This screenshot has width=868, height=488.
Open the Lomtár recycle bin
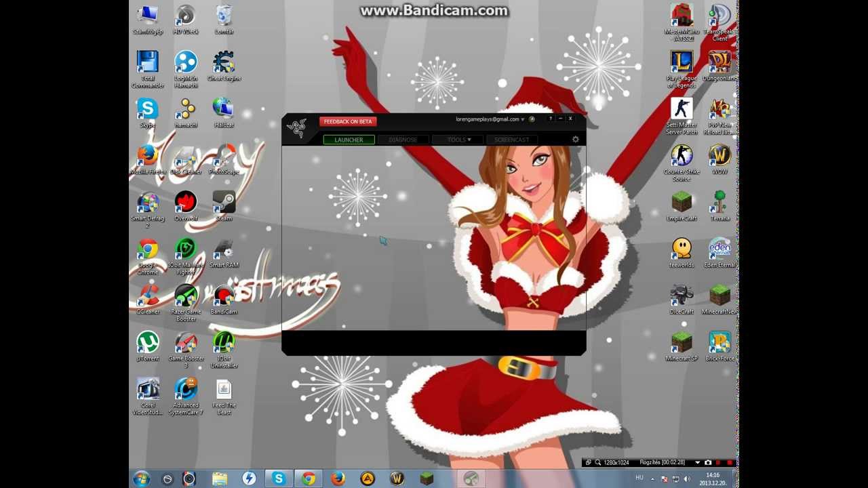(x=224, y=20)
